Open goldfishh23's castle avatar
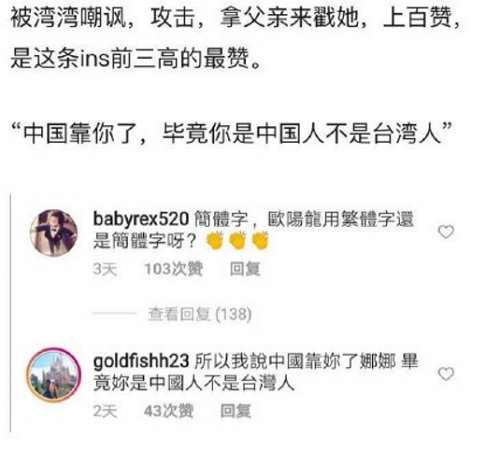The height and width of the screenshot is (451, 500). (54, 374)
